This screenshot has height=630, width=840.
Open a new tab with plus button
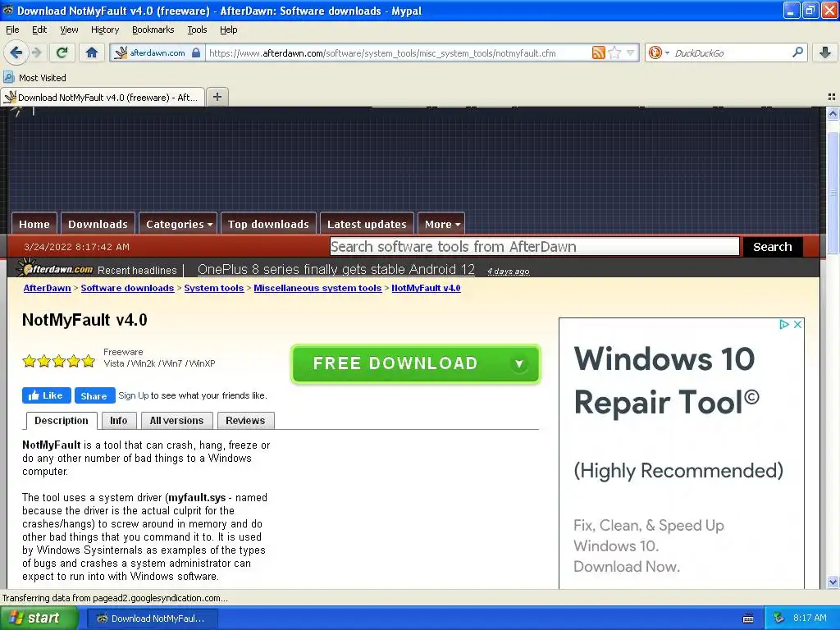[x=217, y=97]
